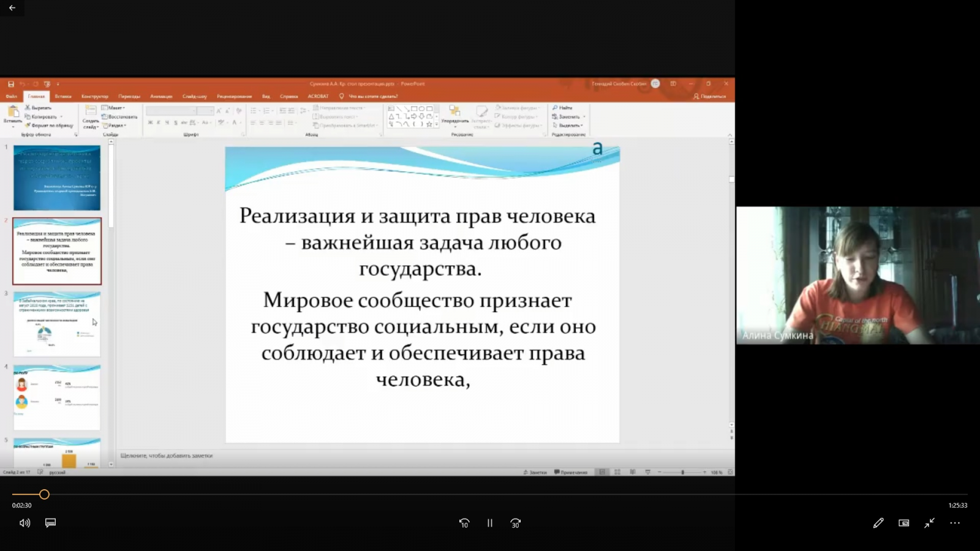This screenshot has width=980, height=551.
Task: Expand the shapes gallery more arrow
Action: pos(436,124)
